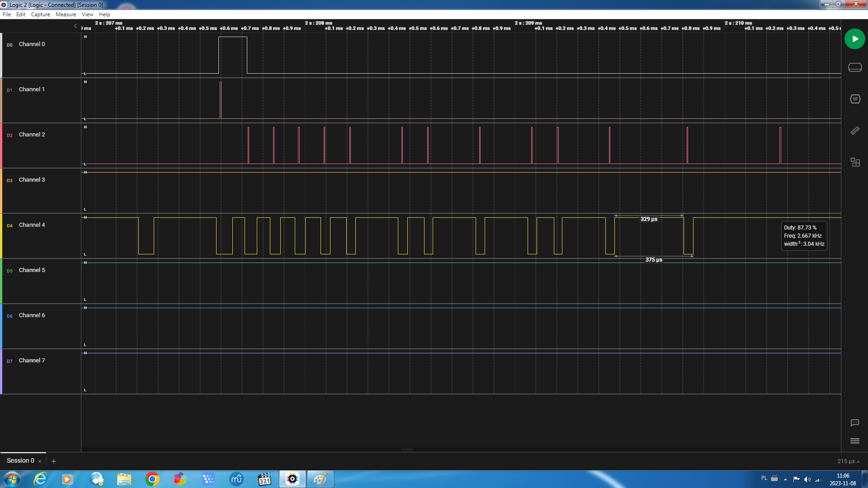Click the Channel 0 high pulse
Viewport: 868px width, 488px height.
pyautogui.click(x=233, y=54)
